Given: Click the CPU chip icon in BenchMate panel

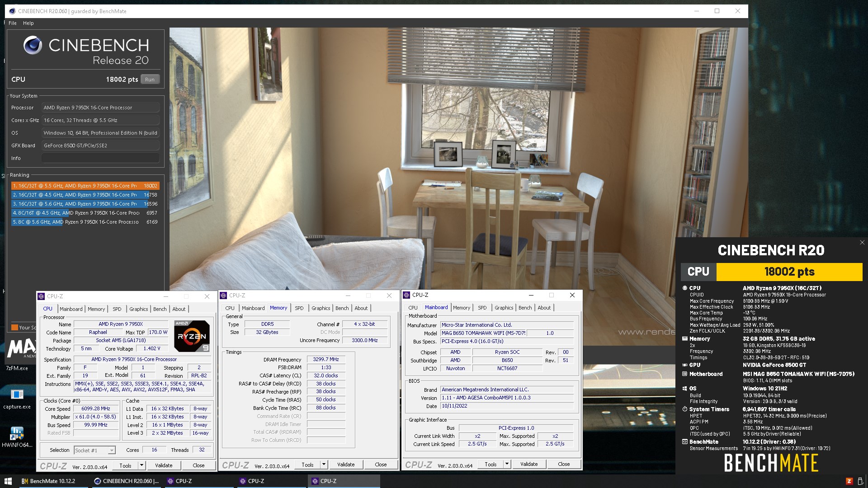Looking at the screenshot, I should [684, 288].
